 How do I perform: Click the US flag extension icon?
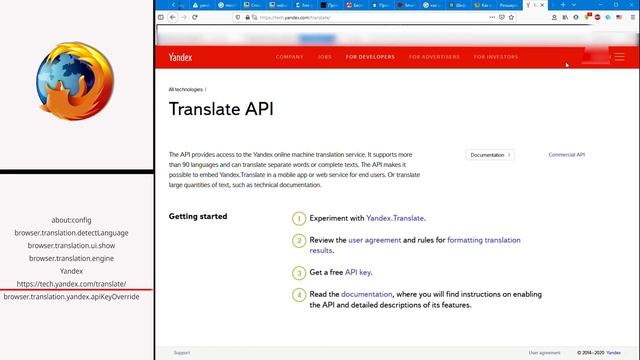[619, 17]
